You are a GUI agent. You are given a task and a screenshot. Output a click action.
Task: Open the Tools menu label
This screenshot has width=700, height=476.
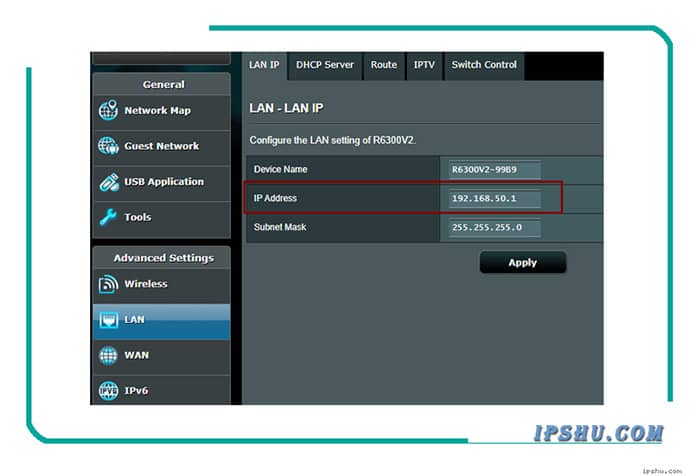point(138,217)
